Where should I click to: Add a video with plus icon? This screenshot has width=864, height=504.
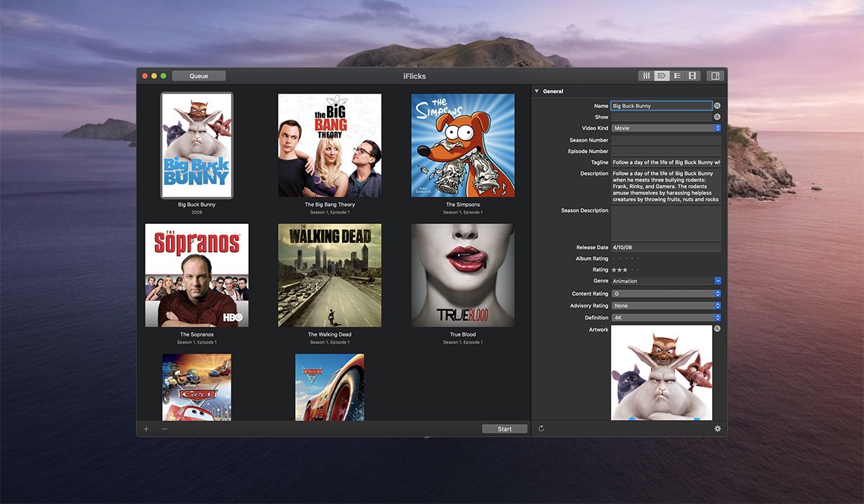pyautogui.click(x=146, y=429)
